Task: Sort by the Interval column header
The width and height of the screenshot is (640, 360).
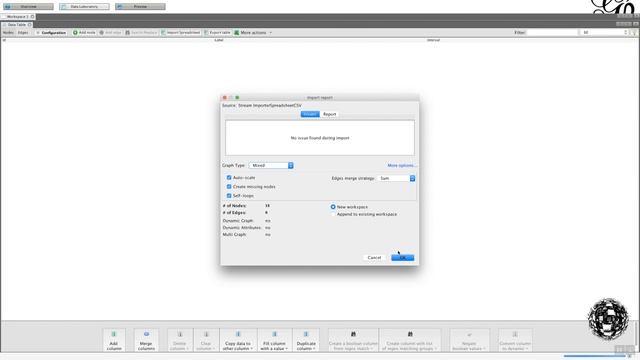Action: coord(433,40)
